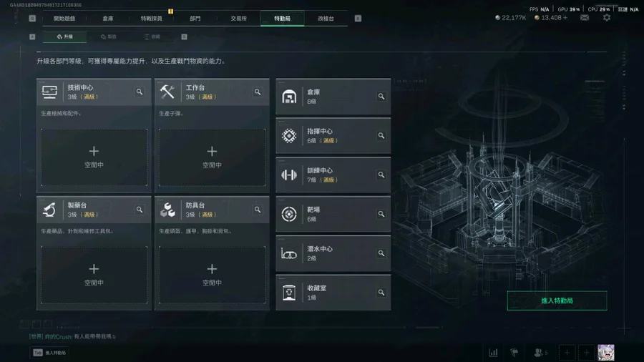Click the 進入特勤局 button
Screen dimensions: 644x362
557,300
